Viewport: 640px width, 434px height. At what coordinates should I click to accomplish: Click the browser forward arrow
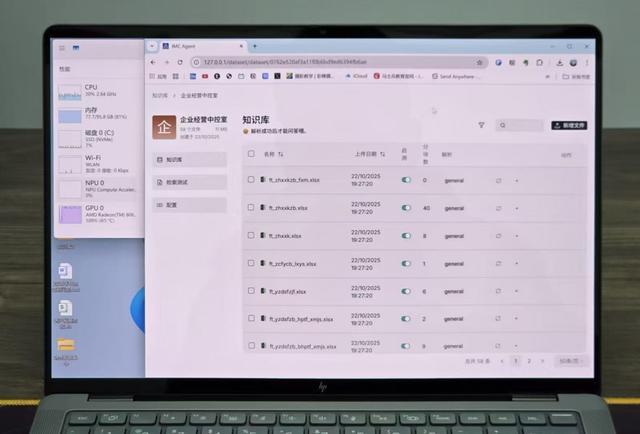click(167, 62)
